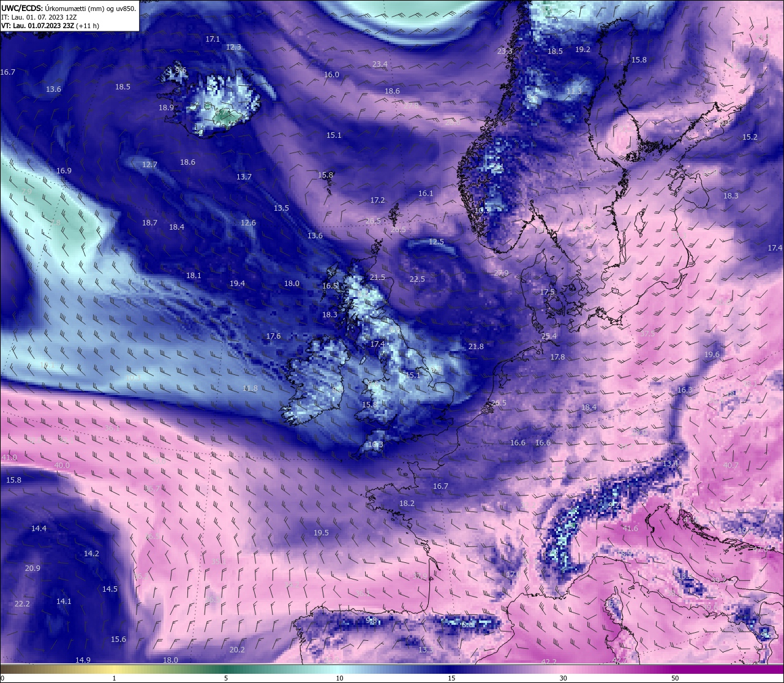Click the 19.2 value over northern Scandinavia

pos(582,50)
